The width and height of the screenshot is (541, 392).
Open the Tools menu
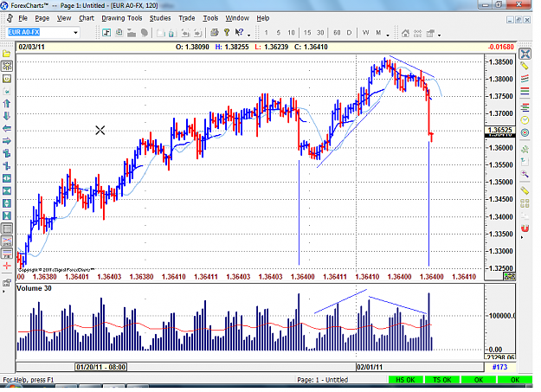(x=210, y=18)
